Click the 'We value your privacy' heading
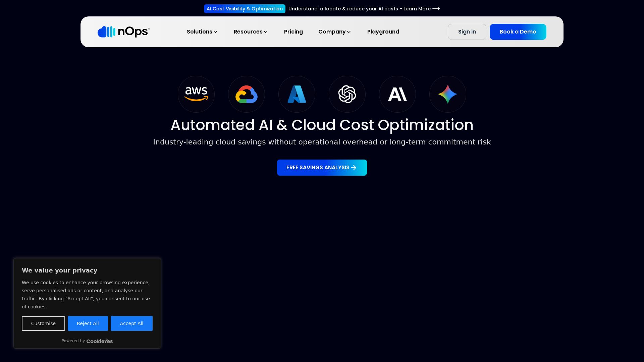 (x=60, y=270)
